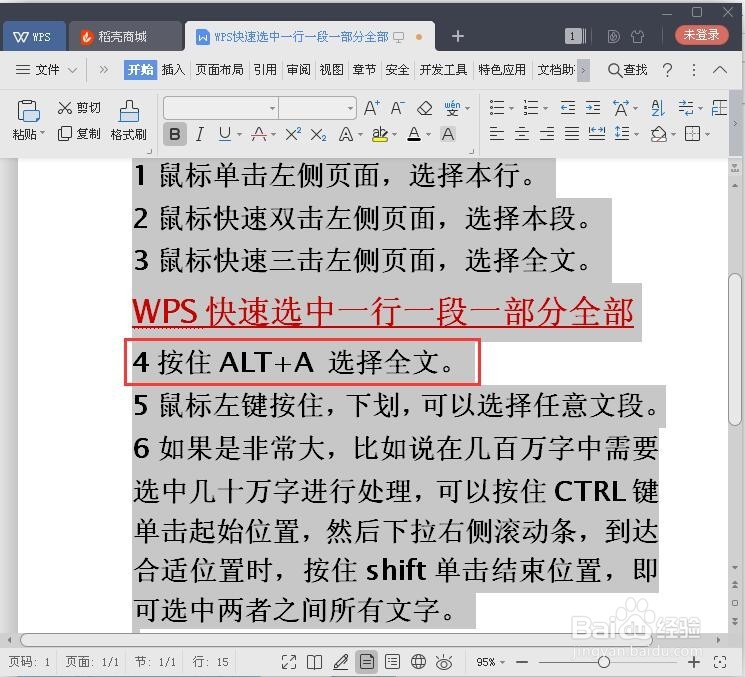
Task: Apply text effects outlined A icon
Action: [x=346, y=134]
